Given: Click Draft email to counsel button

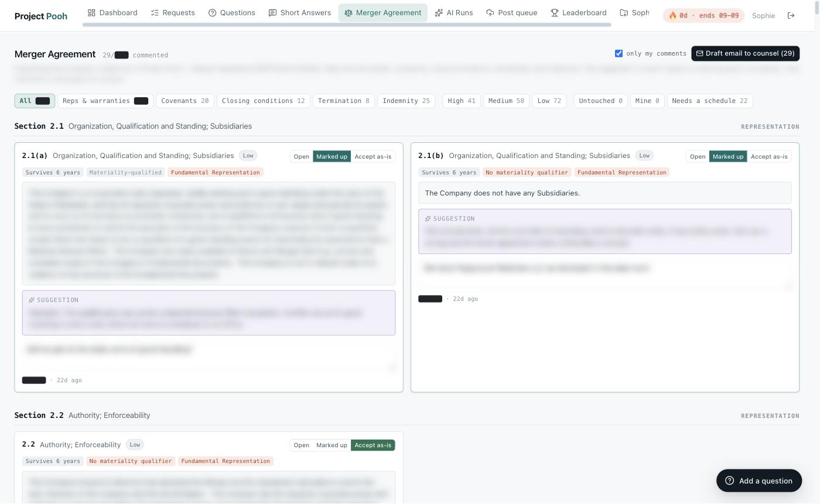Looking at the screenshot, I should (745, 53).
